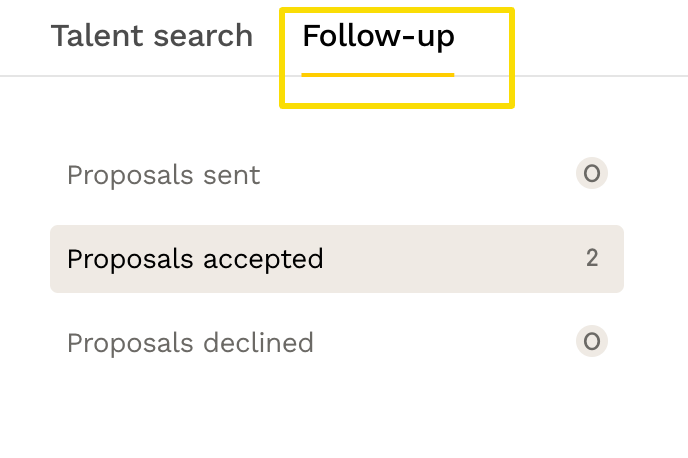Click the Proposals accepted count of 2
This screenshot has width=688, height=458.
coord(592,259)
